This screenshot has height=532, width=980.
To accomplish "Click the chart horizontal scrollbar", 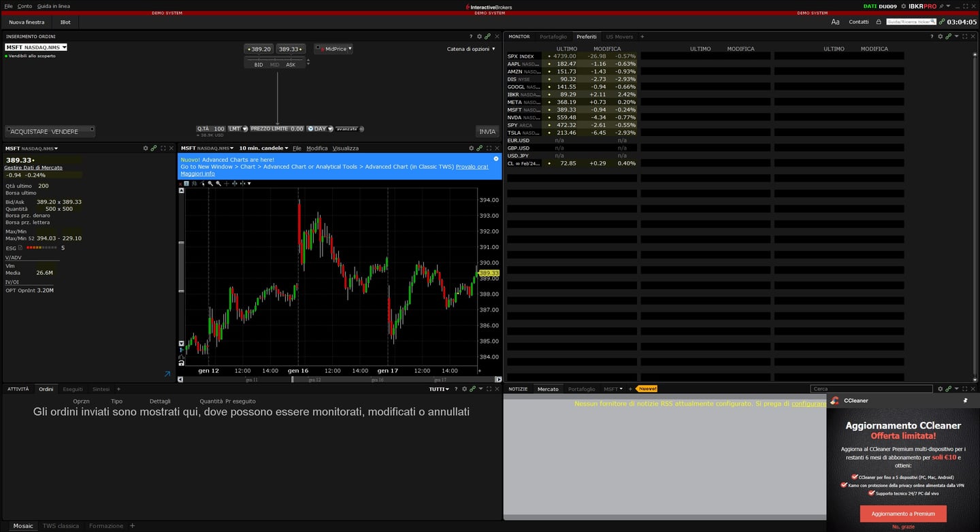I will [340, 380].
